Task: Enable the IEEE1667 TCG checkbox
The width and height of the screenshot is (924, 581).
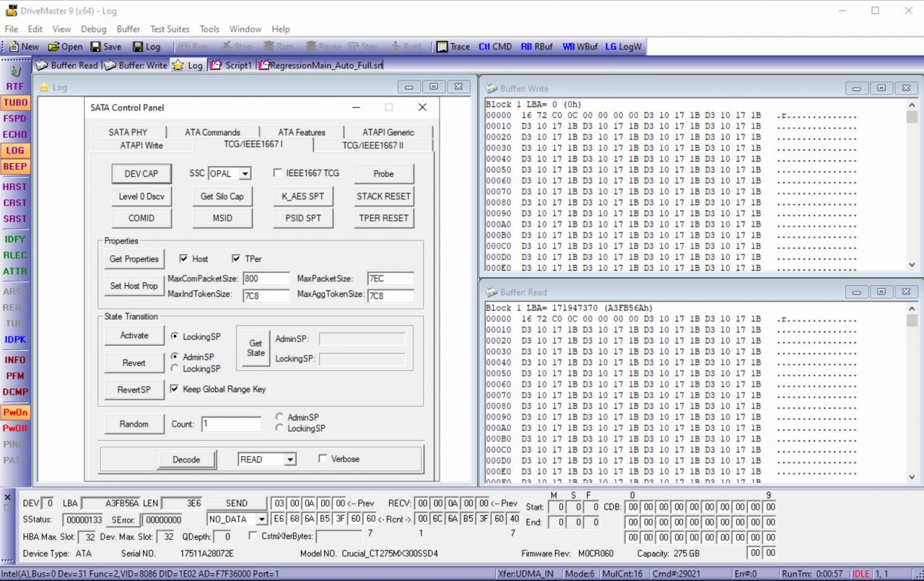Action: (x=278, y=173)
